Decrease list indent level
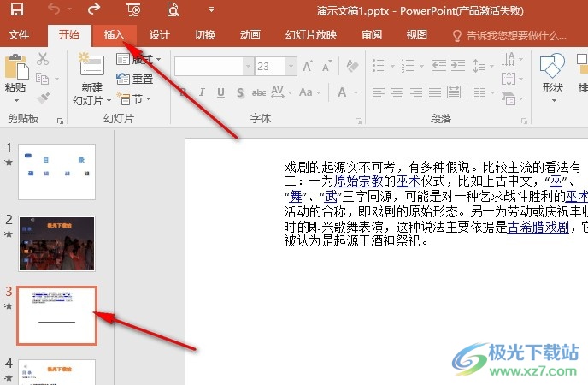 [438, 66]
